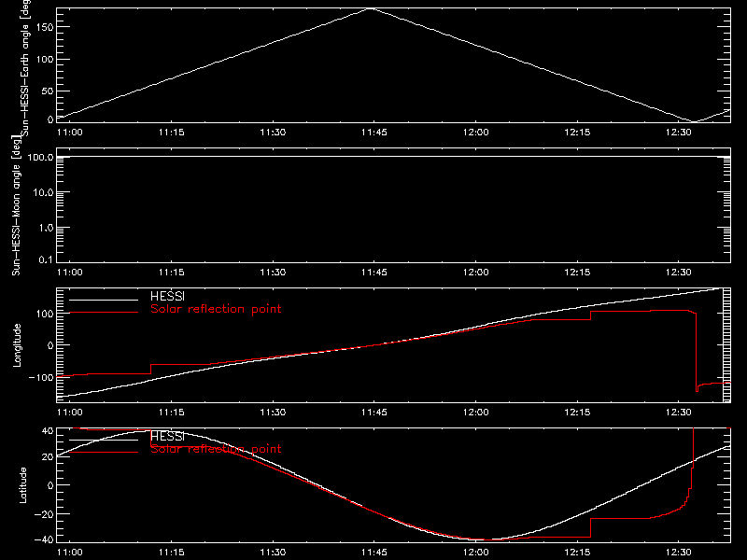
Task: Click 12:30 under the Moon angle plot
Action: 679,273
